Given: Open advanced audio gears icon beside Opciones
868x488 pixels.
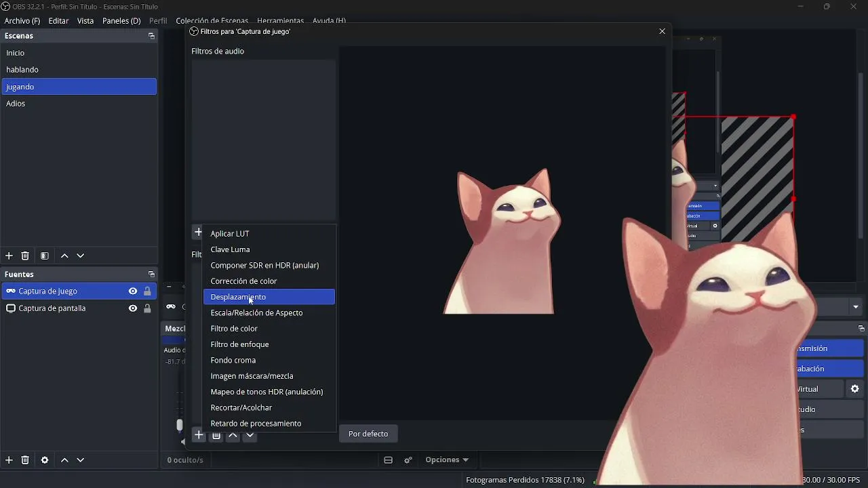Looking at the screenshot, I should (408, 460).
